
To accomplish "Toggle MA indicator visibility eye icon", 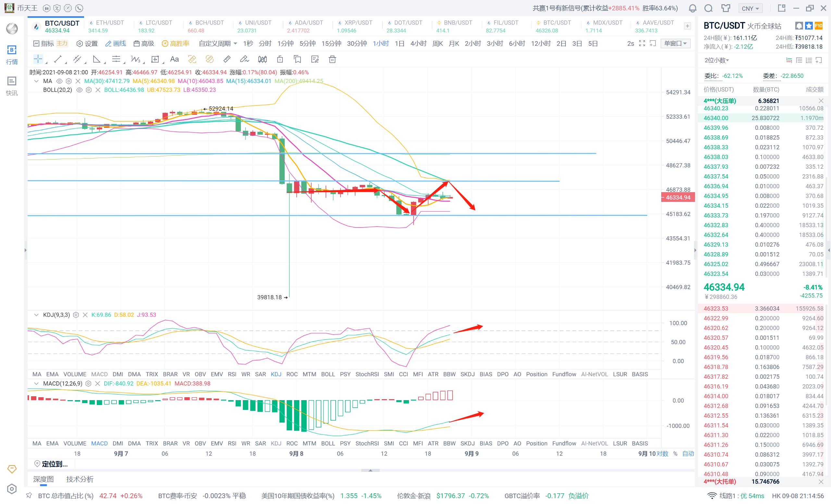I will 59,81.
